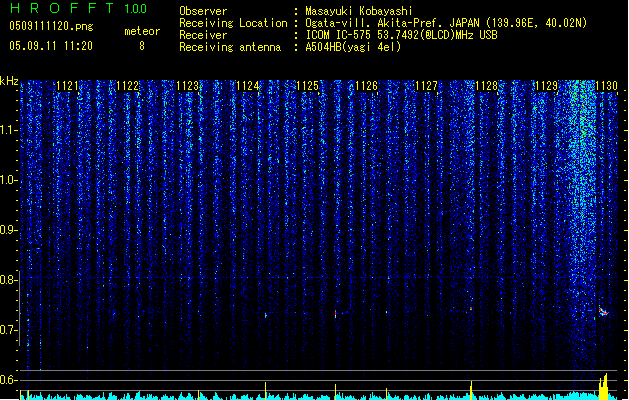Click the 'Receiving Location' label
The height and width of the screenshot is (400, 629).
[x=233, y=23]
